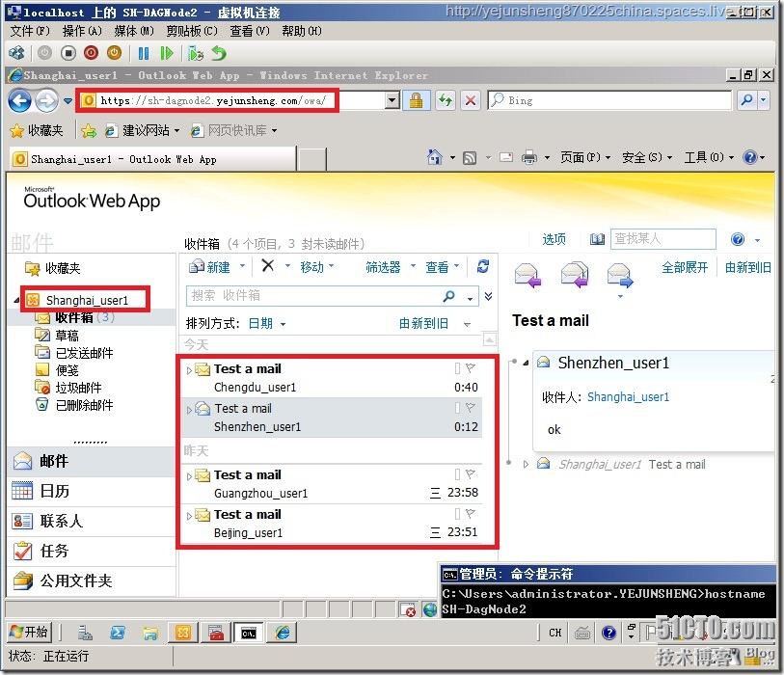The image size is (784, 675).
Task: Click 全部展开 expand all link
Action: tap(685, 267)
